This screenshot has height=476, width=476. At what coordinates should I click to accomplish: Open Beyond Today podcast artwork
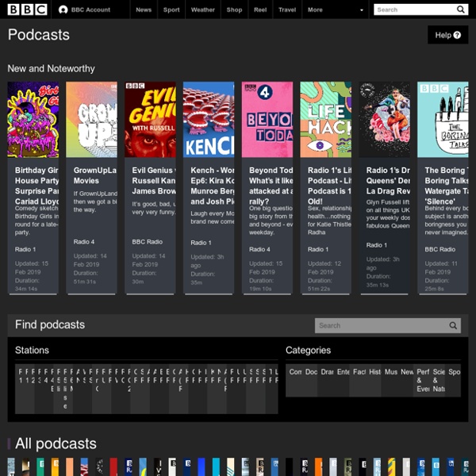click(x=267, y=119)
